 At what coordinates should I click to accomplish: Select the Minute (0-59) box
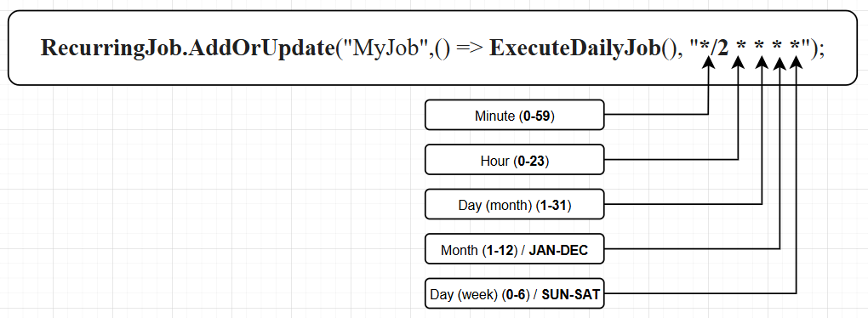pos(514,115)
